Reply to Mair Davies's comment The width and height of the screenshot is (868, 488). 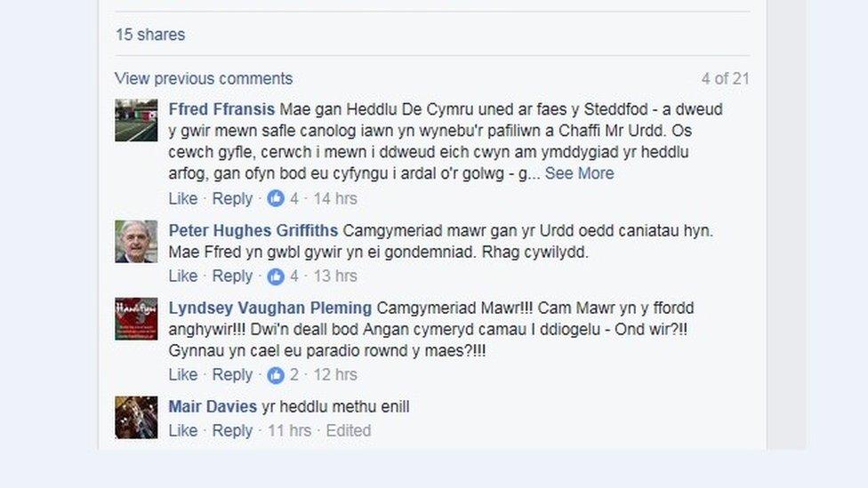(x=232, y=430)
